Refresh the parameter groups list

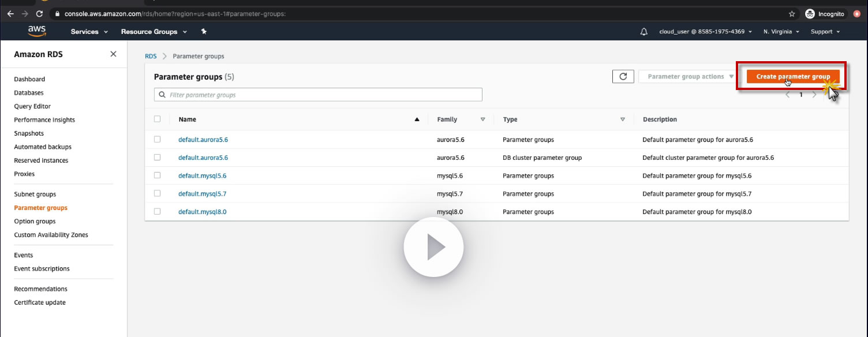(x=623, y=76)
